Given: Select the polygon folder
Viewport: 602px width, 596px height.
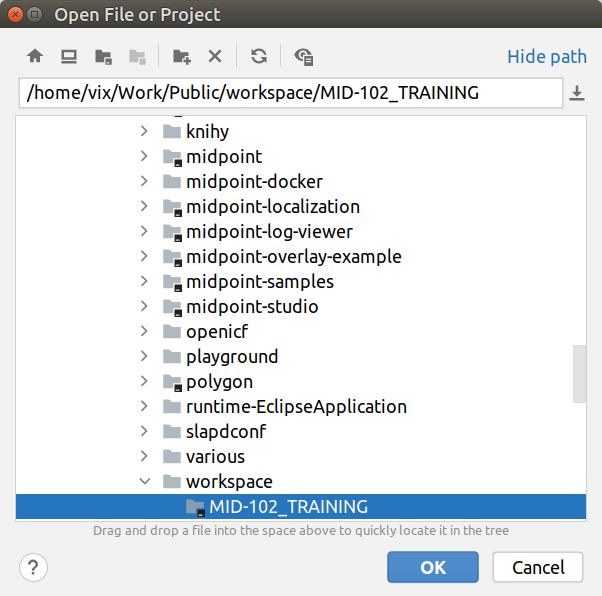Looking at the screenshot, I should pos(301,381).
